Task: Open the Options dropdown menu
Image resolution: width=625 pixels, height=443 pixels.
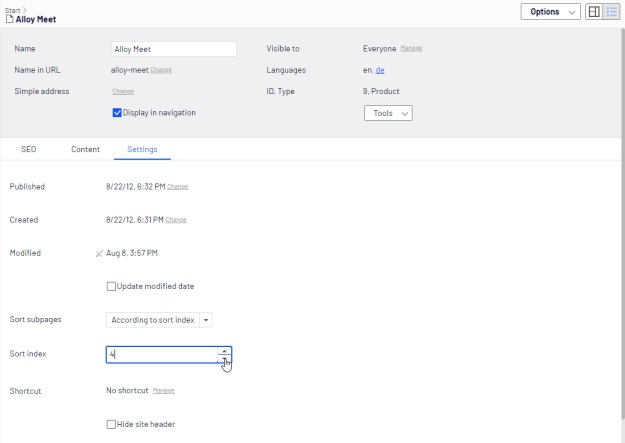Action: tap(550, 12)
